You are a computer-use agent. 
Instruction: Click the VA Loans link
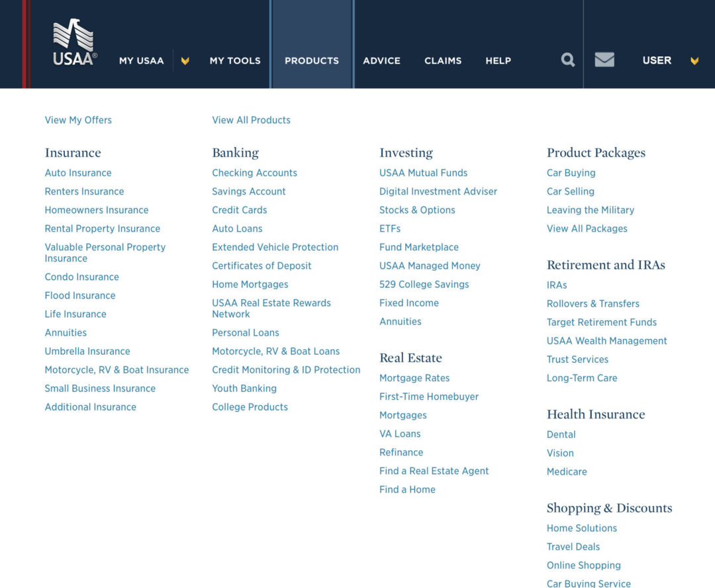pyautogui.click(x=400, y=434)
